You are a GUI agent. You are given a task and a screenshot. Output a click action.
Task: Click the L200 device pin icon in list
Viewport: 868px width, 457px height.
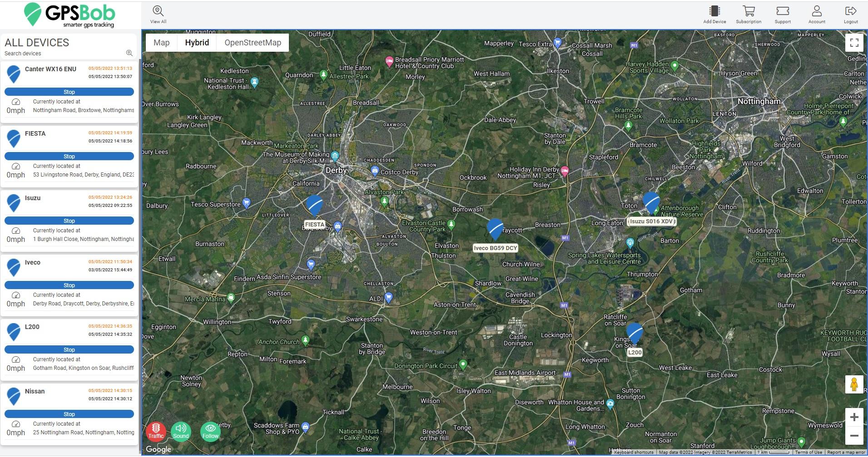click(x=14, y=332)
